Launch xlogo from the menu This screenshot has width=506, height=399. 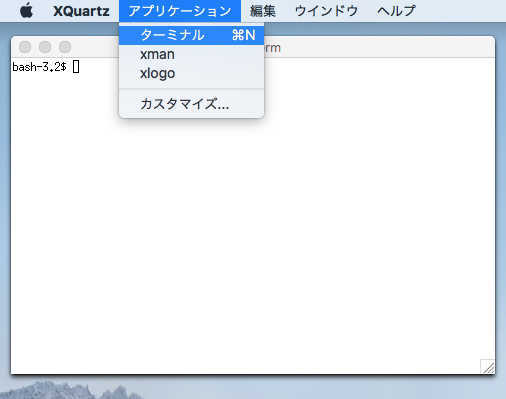tap(192, 73)
